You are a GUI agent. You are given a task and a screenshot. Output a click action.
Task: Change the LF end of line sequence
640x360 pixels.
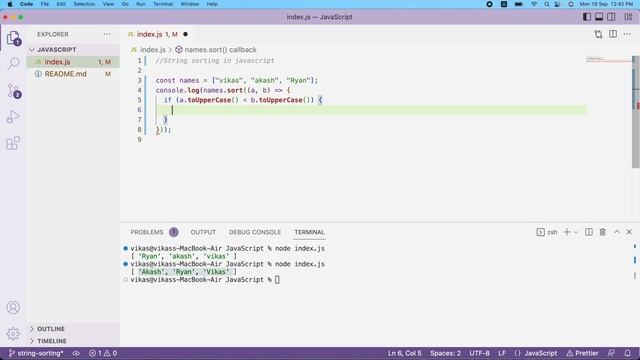[x=502, y=353]
